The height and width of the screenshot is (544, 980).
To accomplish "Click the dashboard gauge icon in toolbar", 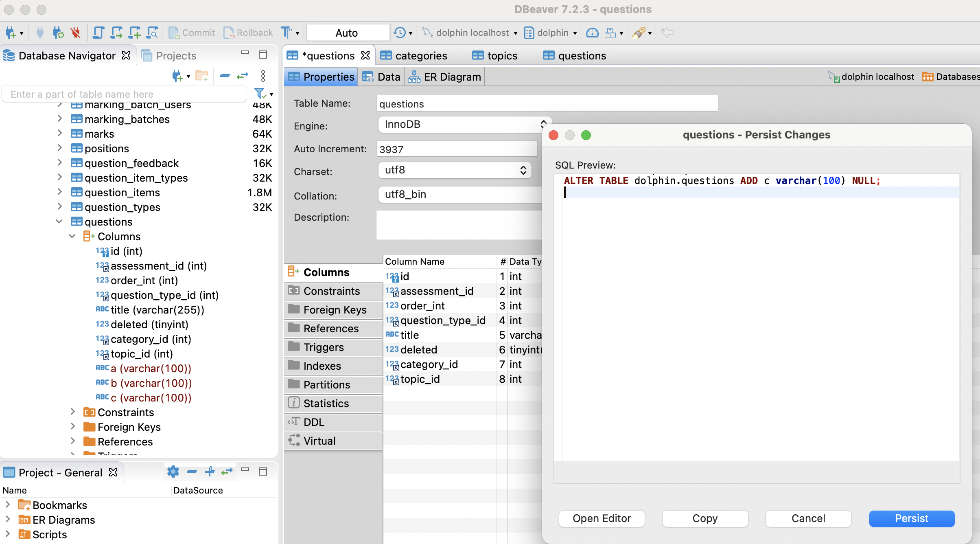I will (x=592, y=33).
